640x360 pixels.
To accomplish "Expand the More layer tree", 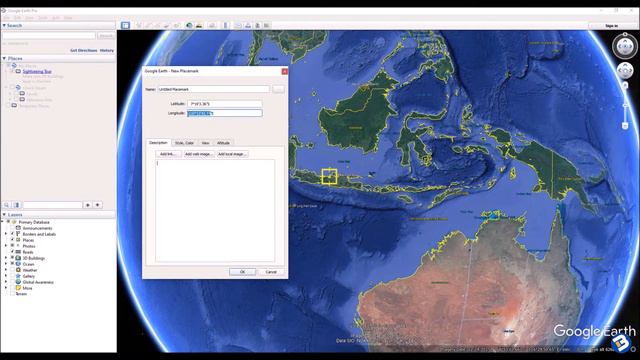I will (x=6, y=288).
